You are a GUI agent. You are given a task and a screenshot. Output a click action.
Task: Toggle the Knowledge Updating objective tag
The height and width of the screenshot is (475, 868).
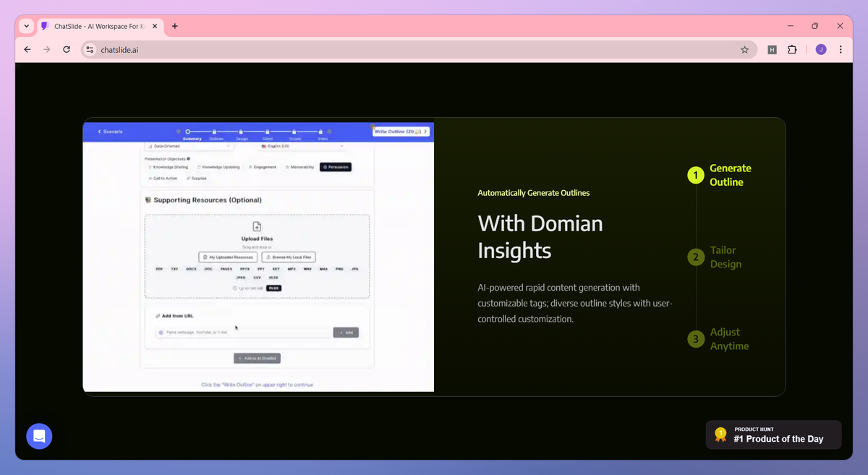pyautogui.click(x=219, y=167)
